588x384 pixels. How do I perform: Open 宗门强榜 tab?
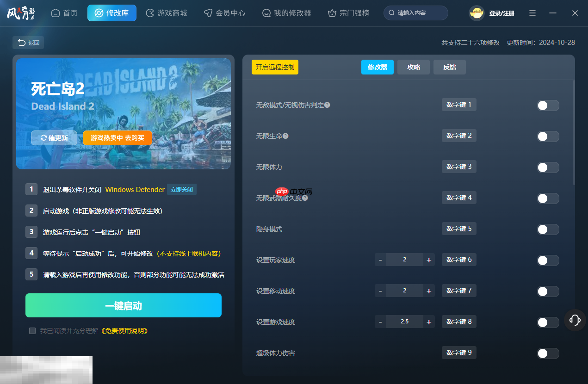point(348,13)
